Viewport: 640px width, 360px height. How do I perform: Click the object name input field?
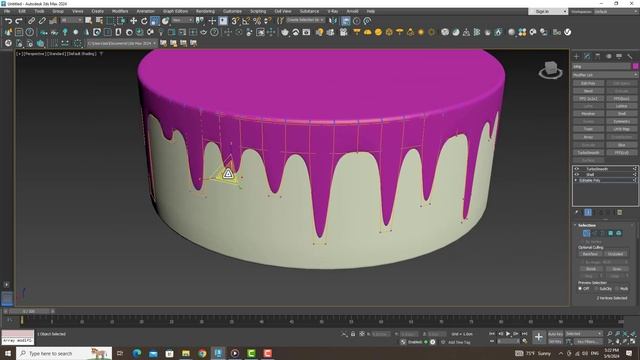602,67
